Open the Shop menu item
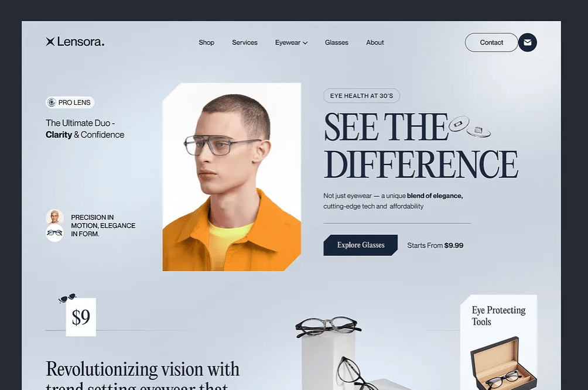This screenshot has width=588, height=390. (206, 42)
